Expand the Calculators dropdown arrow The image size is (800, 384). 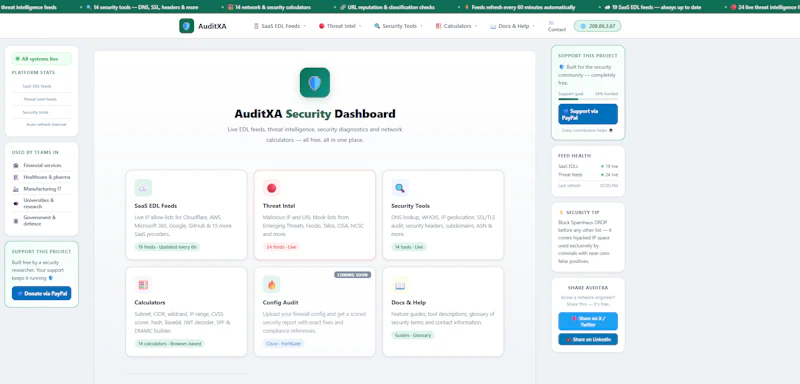tap(476, 26)
